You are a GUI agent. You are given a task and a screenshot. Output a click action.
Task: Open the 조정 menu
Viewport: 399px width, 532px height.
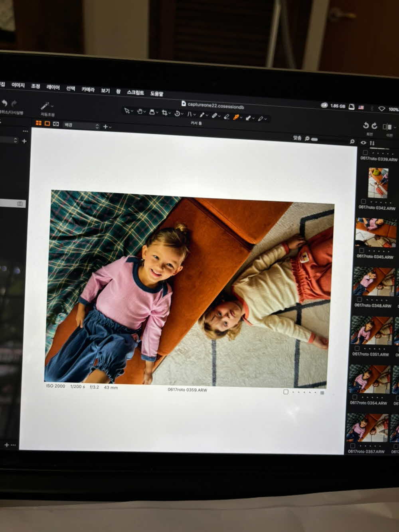click(x=36, y=86)
